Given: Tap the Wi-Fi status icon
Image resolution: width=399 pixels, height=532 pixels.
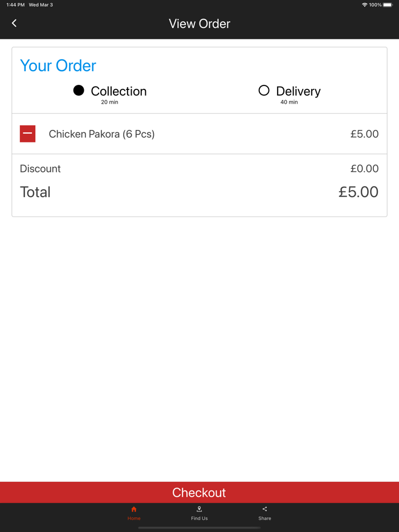Looking at the screenshot, I should (364, 5).
